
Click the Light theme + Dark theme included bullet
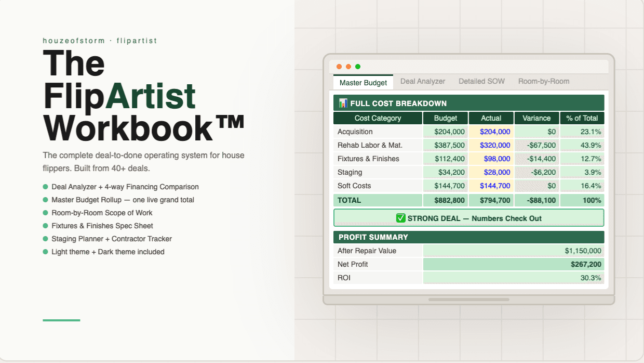click(103, 252)
